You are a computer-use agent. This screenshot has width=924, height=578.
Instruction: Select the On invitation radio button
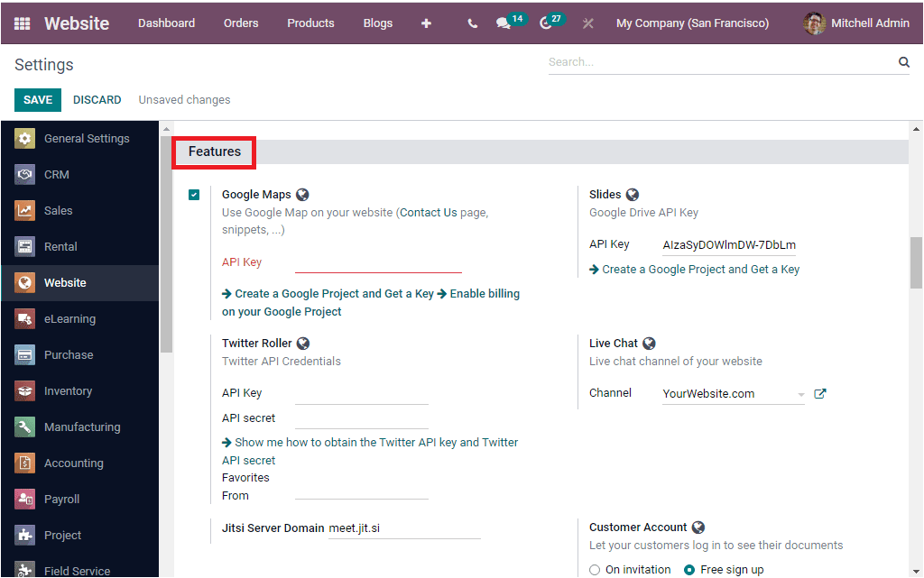click(x=595, y=570)
